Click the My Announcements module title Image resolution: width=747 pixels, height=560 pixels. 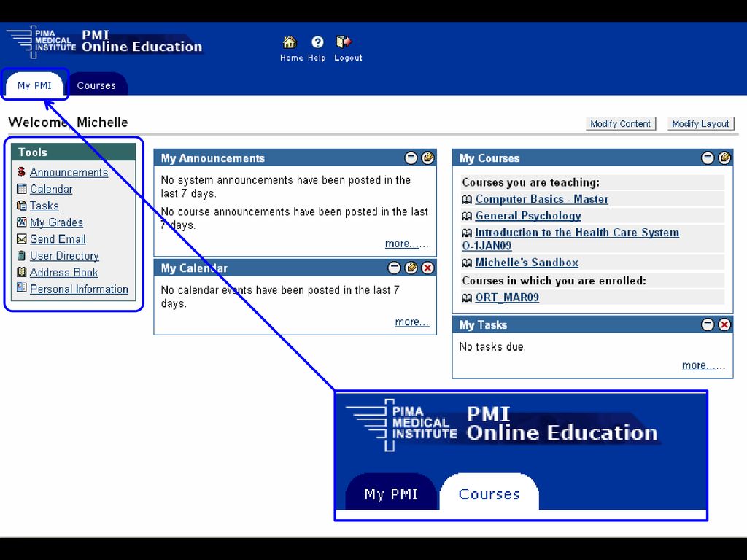pos(212,158)
